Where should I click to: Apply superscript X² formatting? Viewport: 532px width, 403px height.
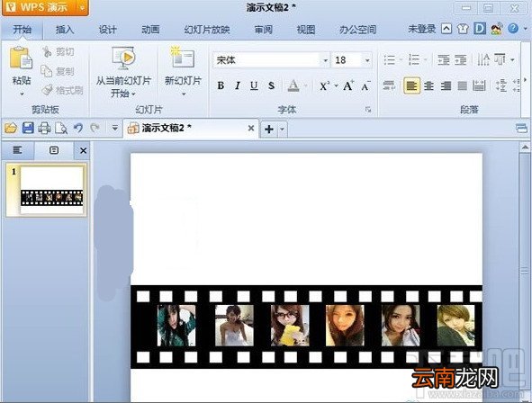324,86
